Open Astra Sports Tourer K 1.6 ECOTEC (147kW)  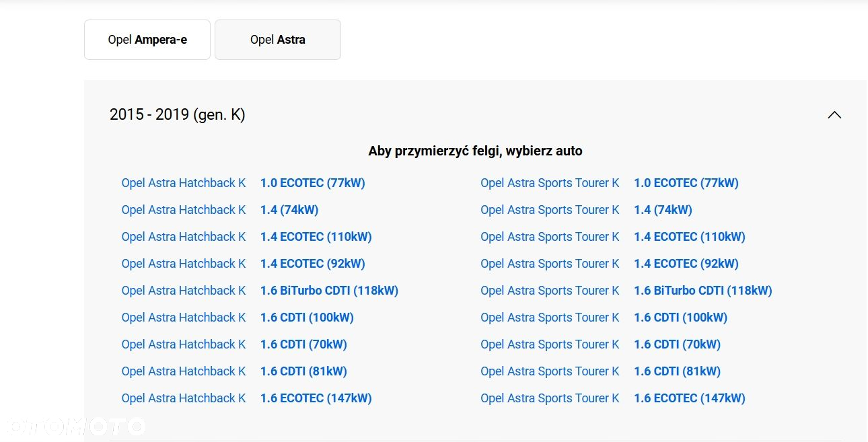(x=613, y=398)
